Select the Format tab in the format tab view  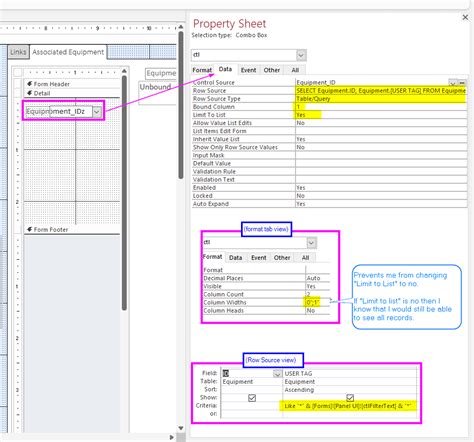click(x=212, y=257)
